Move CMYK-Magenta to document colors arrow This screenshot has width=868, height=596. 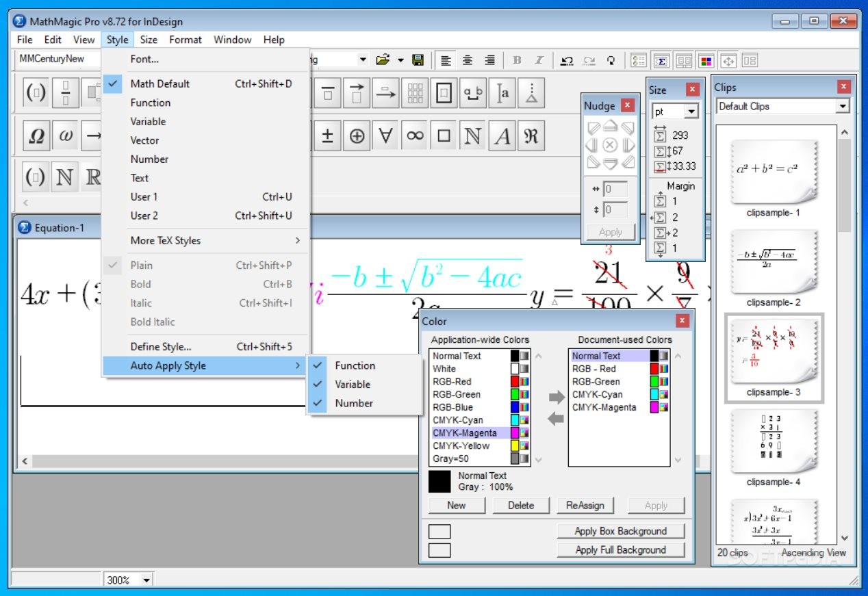point(557,397)
